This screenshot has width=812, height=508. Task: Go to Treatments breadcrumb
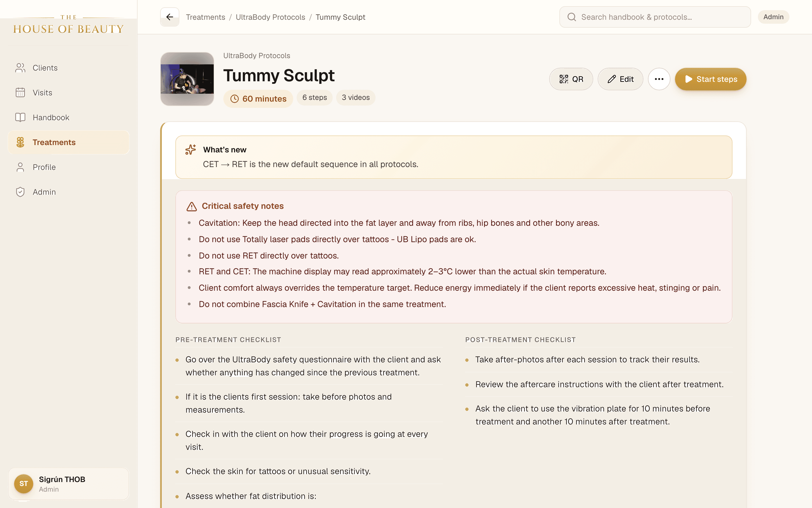click(x=205, y=17)
